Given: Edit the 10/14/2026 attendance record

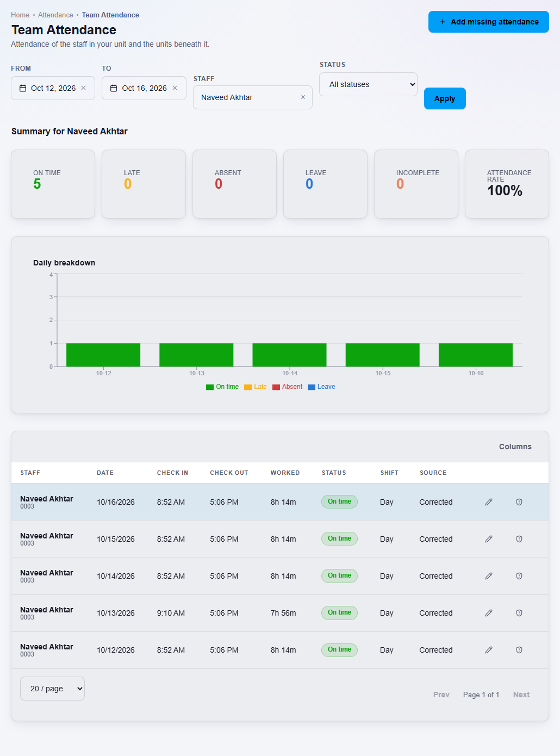Looking at the screenshot, I should click(489, 576).
